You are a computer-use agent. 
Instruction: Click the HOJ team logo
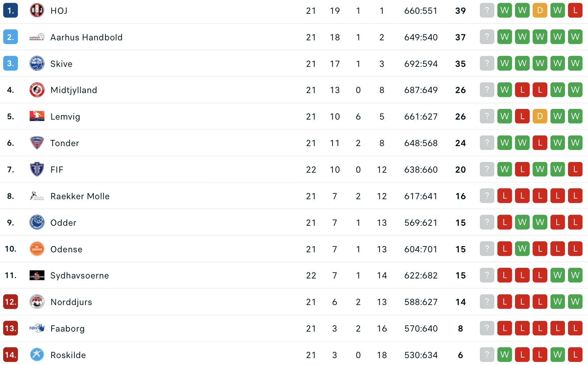[x=37, y=10]
